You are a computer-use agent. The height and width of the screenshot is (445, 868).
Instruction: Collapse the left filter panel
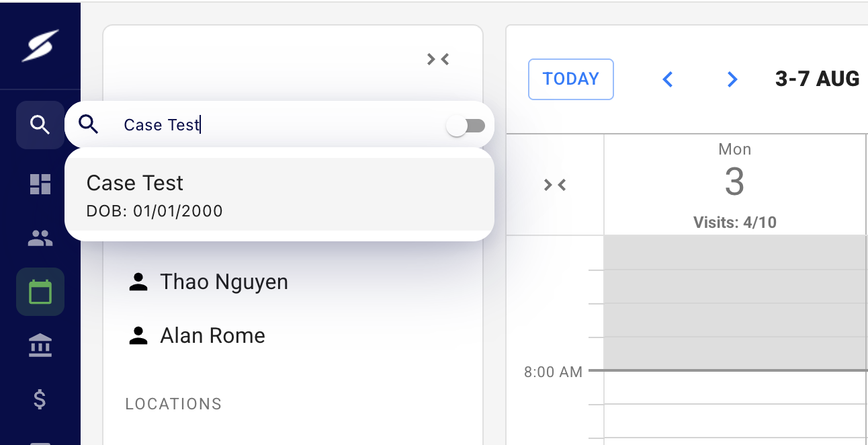click(438, 59)
